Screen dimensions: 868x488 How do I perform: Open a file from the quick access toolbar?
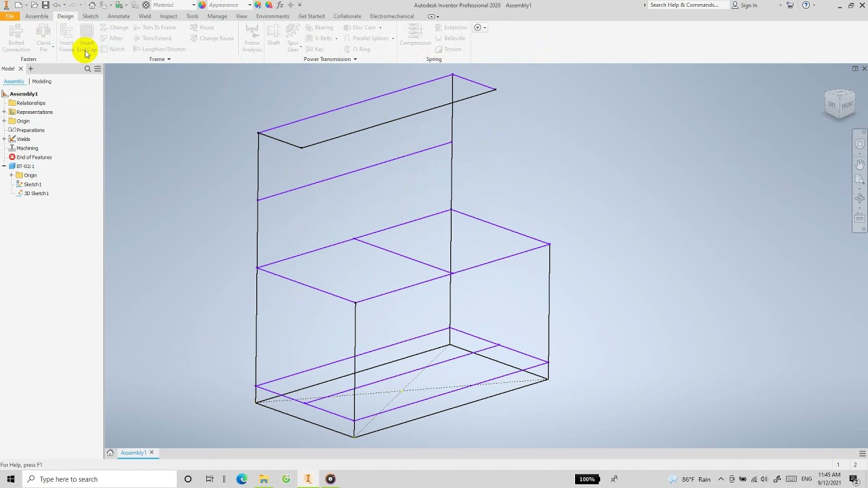pos(35,5)
